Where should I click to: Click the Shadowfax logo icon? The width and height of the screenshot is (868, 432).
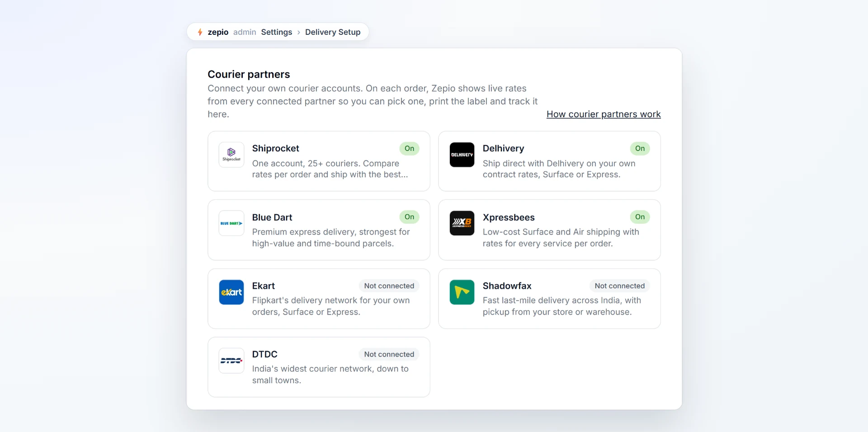click(x=462, y=292)
